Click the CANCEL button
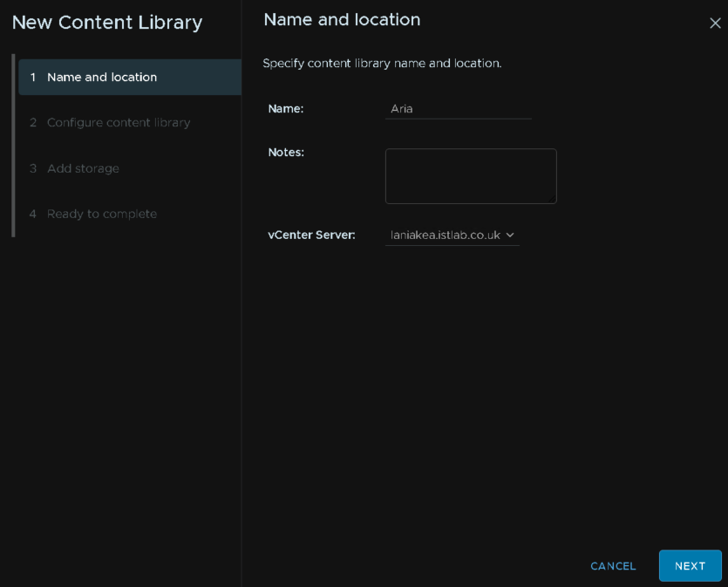The image size is (728, 587). (x=613, y=566)
